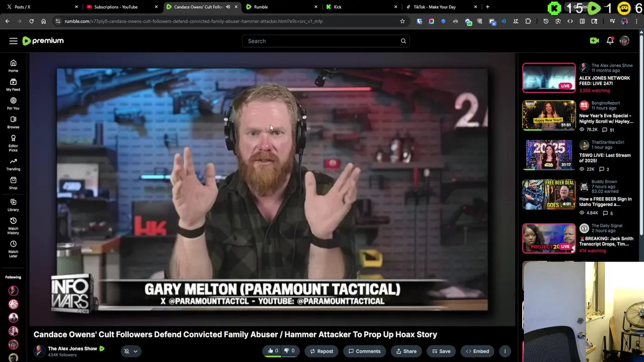
Task: Open the Comments button
Action: click(x=364, y=351)
